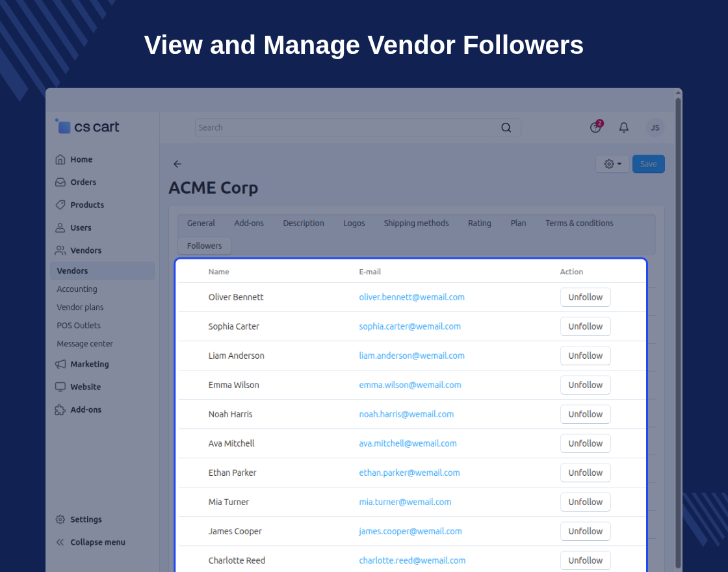Switch to the Rating tab

click(480, 223)
